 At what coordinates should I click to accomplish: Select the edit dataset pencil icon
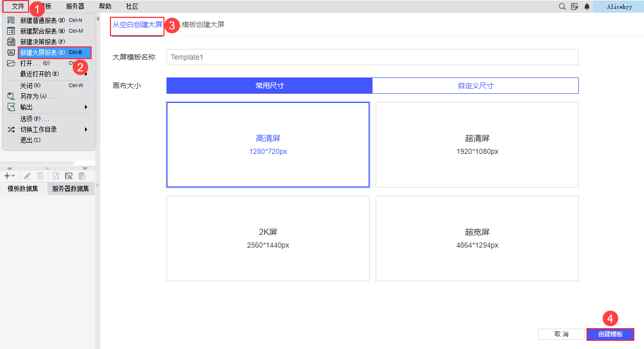(x=27, y=176)
